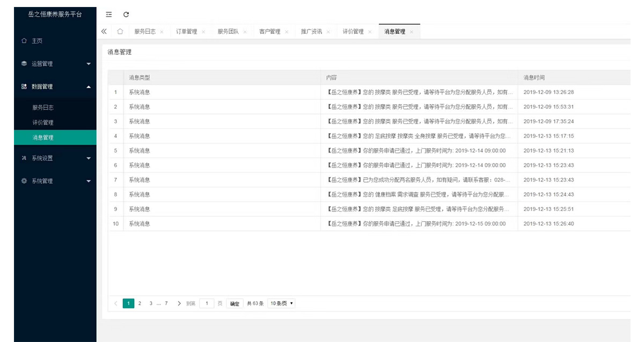
Task: Click the 确定 page jump button
Action: [x=235, y=304]
